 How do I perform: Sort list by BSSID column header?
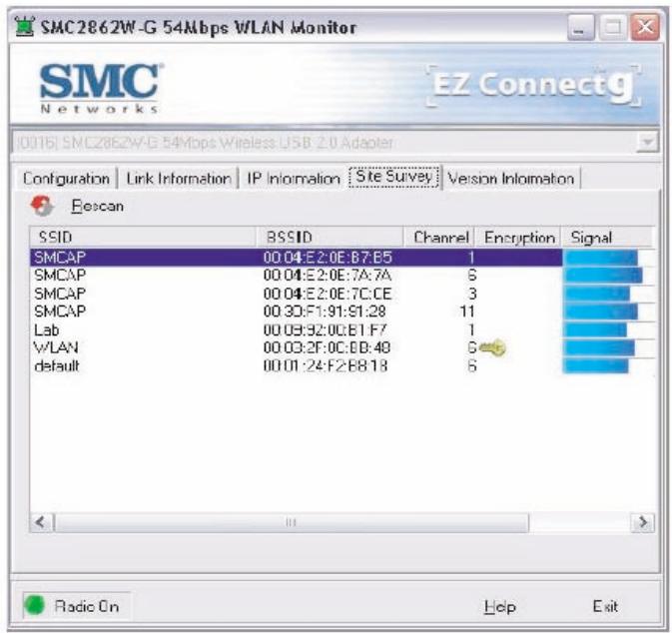(x=330, y=237)
